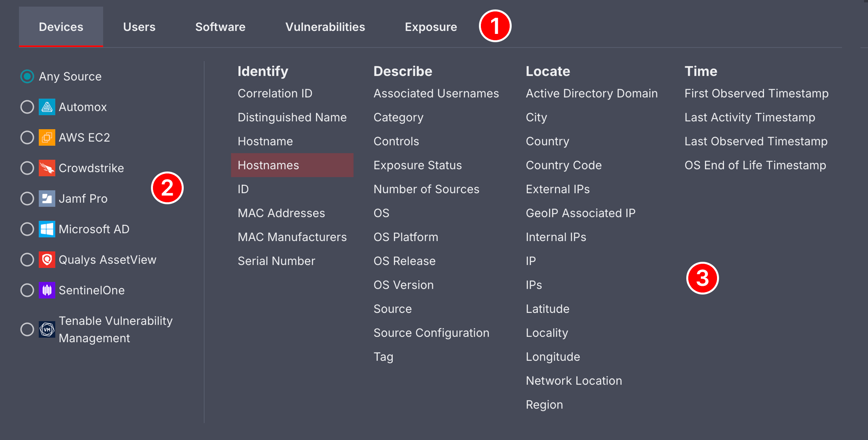This screenshot has height=440, width=868.
Task: Click the Tenable Vulnerability Management icon
Action: [x=47, y=329]
